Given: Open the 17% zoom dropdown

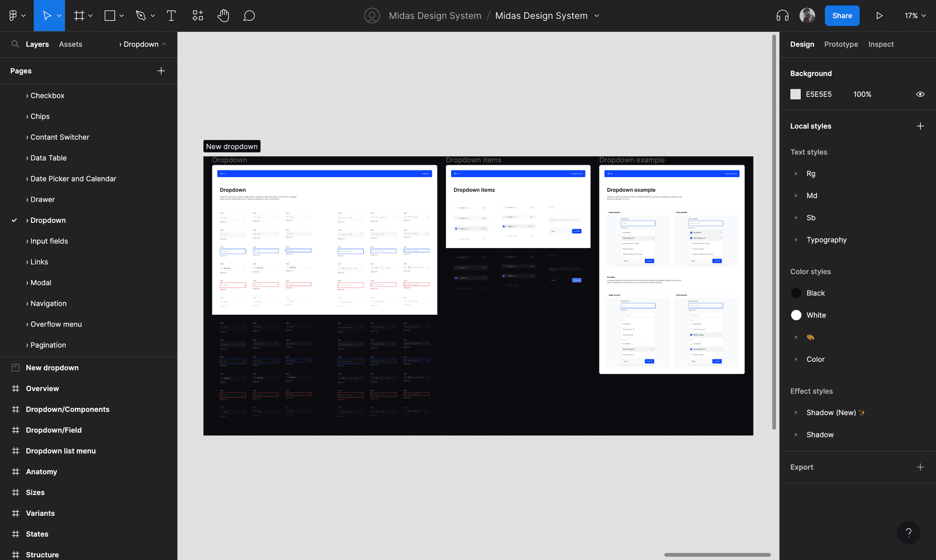Looking at the screenshot, I should [x=915, y=16].
